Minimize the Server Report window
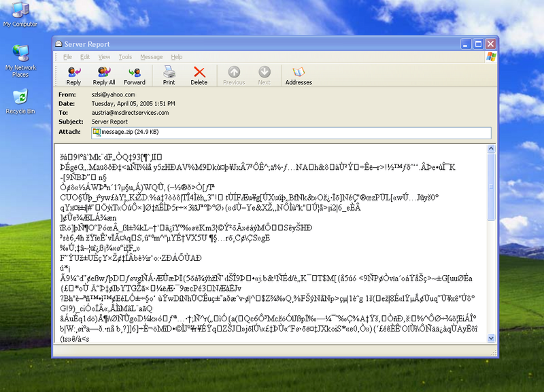 click(466, 44)
